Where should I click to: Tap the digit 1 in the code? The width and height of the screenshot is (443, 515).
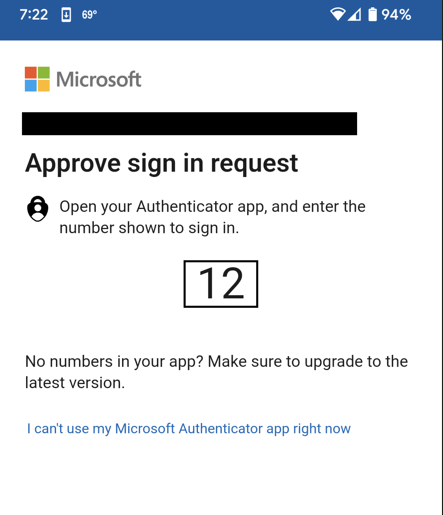tap(207, 283)
